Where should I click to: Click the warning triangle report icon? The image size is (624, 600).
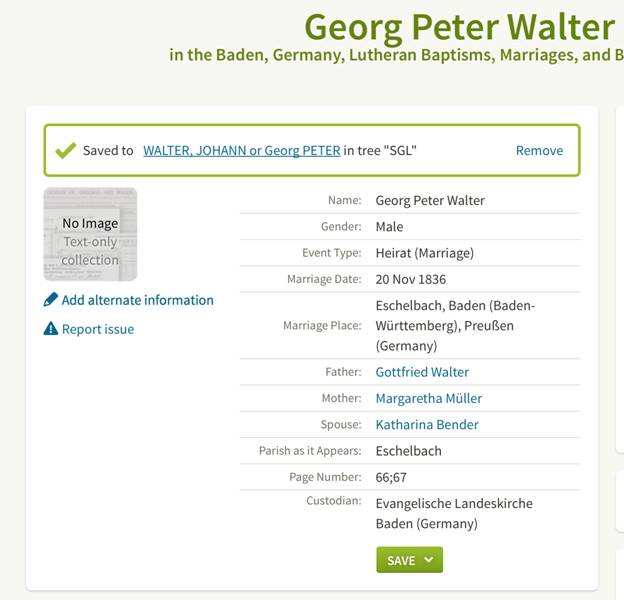[51, 329]
